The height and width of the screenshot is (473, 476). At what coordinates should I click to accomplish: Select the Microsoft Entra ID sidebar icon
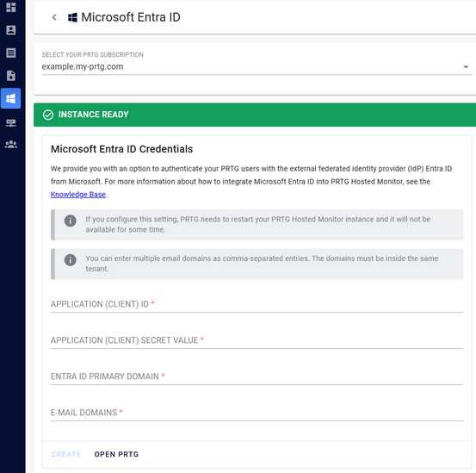11,98
